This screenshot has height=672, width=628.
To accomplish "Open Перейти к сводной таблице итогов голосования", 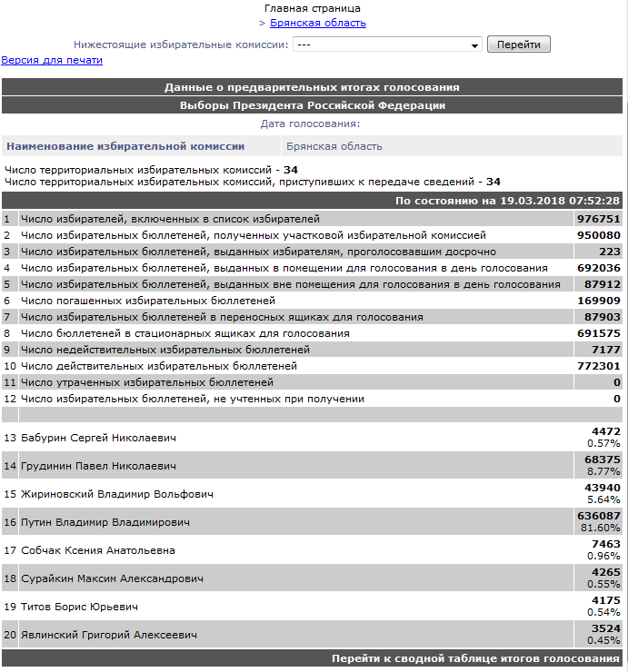I will [475, 658].
